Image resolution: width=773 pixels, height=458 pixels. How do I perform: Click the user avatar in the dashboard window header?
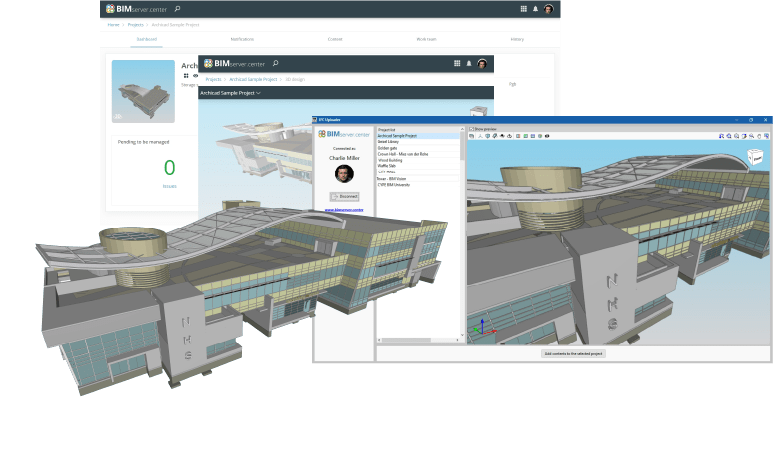(x=548, y=9)
